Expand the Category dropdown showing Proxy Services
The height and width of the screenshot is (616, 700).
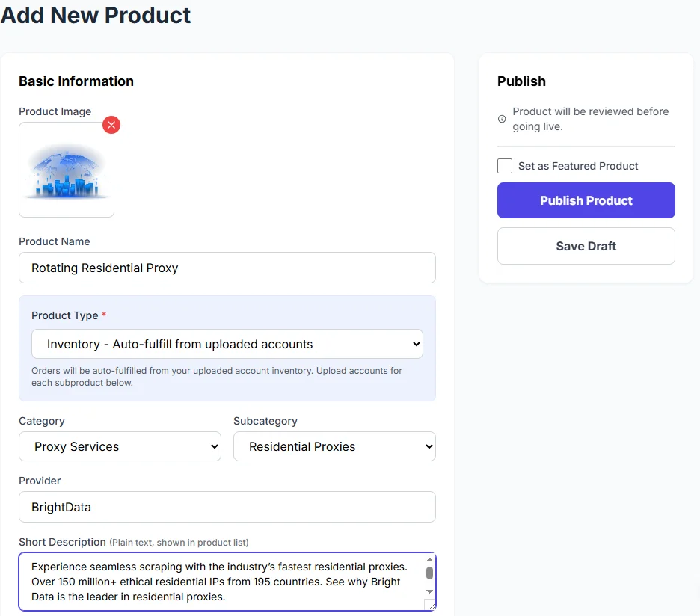tap(120, 446)
